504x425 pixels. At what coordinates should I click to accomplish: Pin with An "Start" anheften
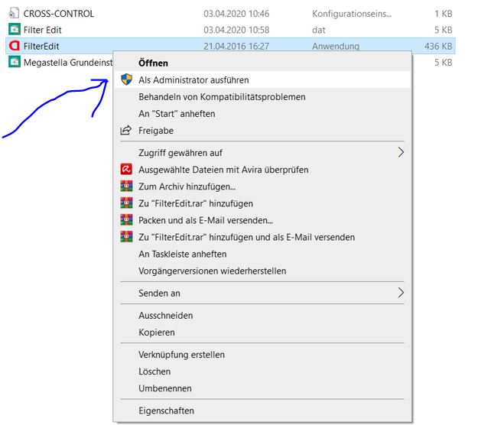(262, 114)
